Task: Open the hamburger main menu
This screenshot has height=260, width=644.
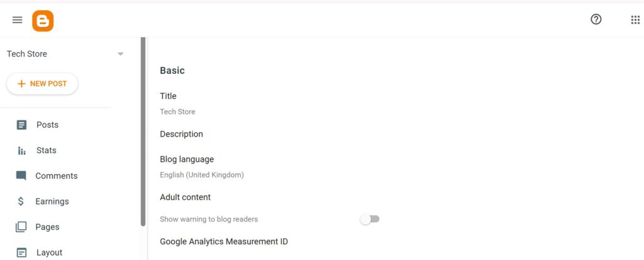Action: click(18, 20)
